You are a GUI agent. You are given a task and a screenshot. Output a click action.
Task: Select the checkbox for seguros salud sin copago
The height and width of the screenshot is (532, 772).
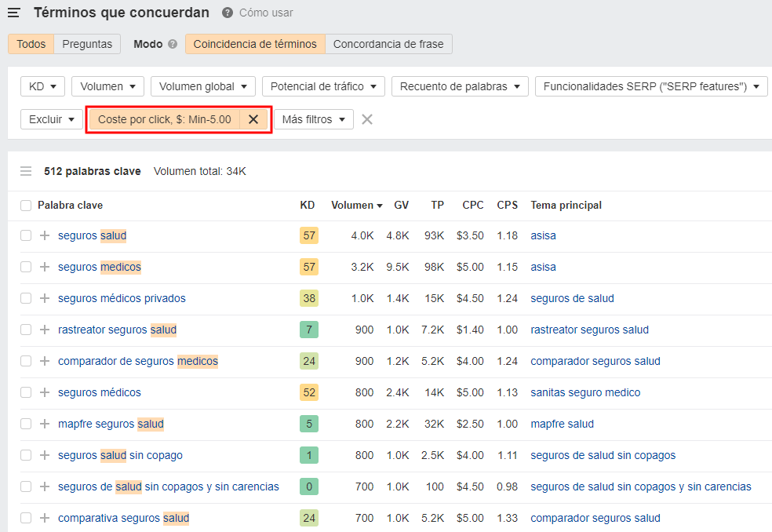(x=26, y=455)
